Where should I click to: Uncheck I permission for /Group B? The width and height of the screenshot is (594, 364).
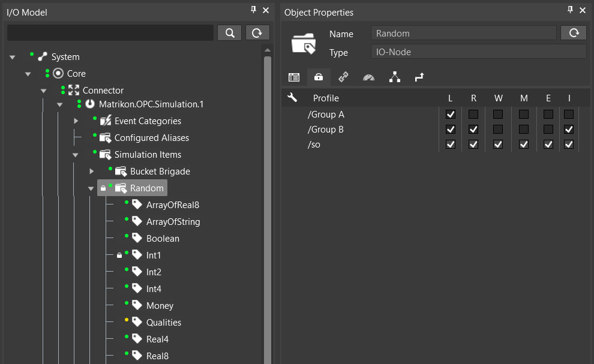[x=569, y=129]
